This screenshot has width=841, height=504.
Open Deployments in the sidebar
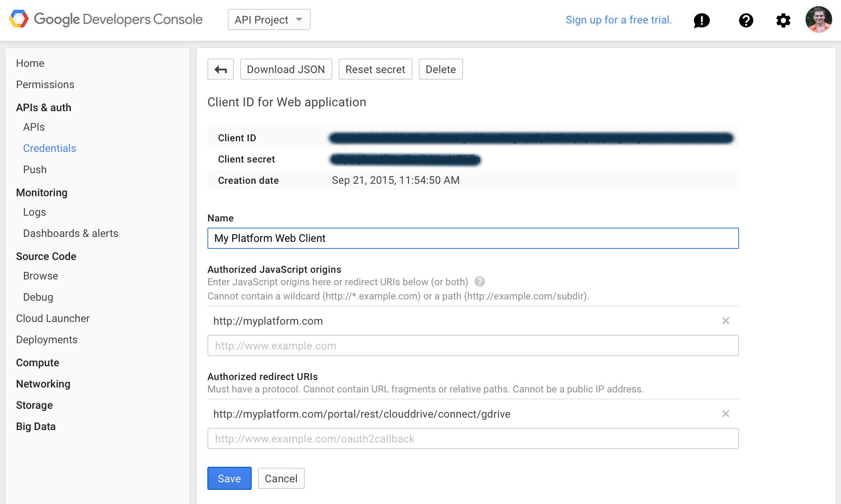(47, 340)
